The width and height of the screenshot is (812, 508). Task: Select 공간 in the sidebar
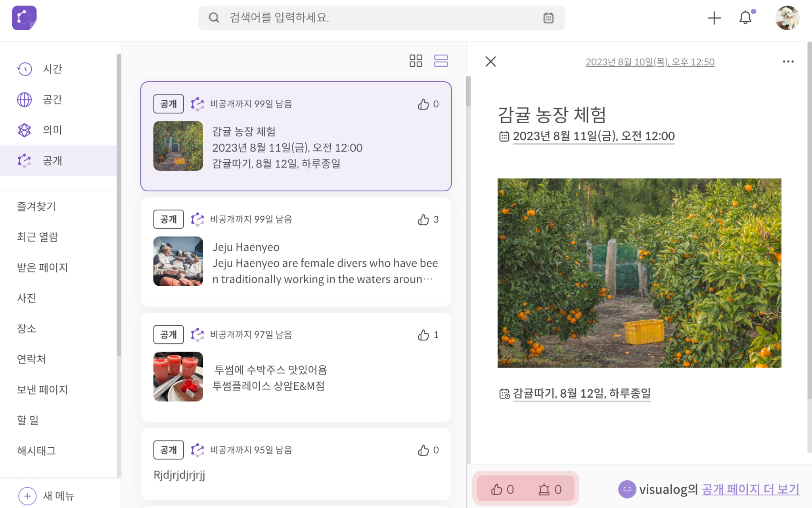[58, 100]
